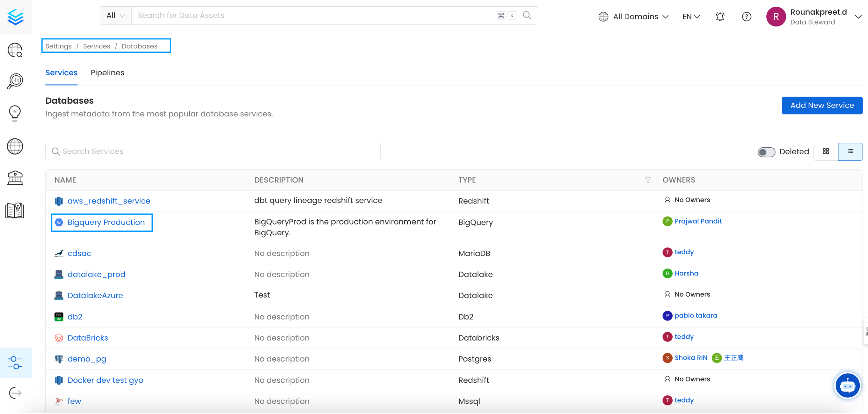Open the All Domains dropdown
Screen dimensions: 868x414
click(634, 17)
